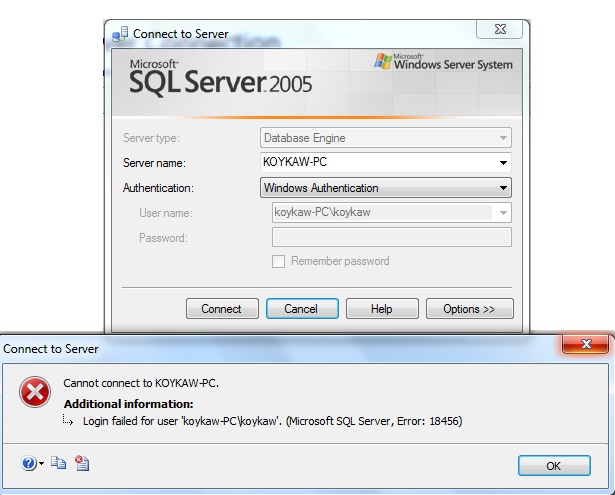Open Help from the login dialog
Image resolution: width=615 pixels, height=495 pixels.
(382, 309)
